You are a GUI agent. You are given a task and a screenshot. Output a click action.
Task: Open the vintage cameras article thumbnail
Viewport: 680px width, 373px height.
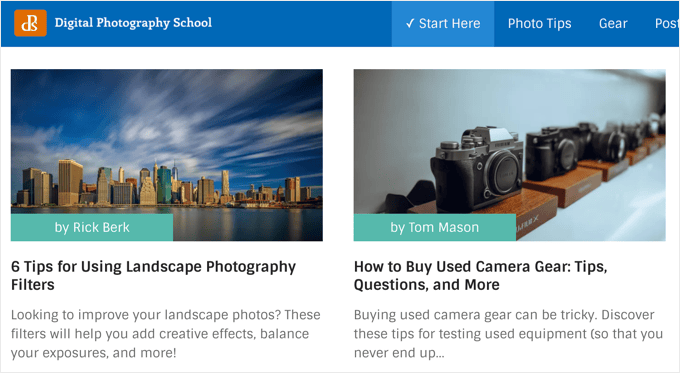510,155
